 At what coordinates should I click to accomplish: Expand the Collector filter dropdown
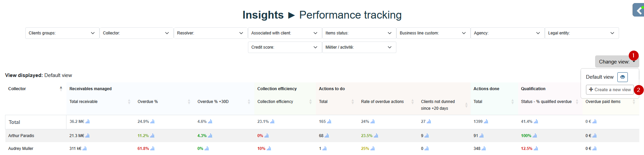click(136, 33)
